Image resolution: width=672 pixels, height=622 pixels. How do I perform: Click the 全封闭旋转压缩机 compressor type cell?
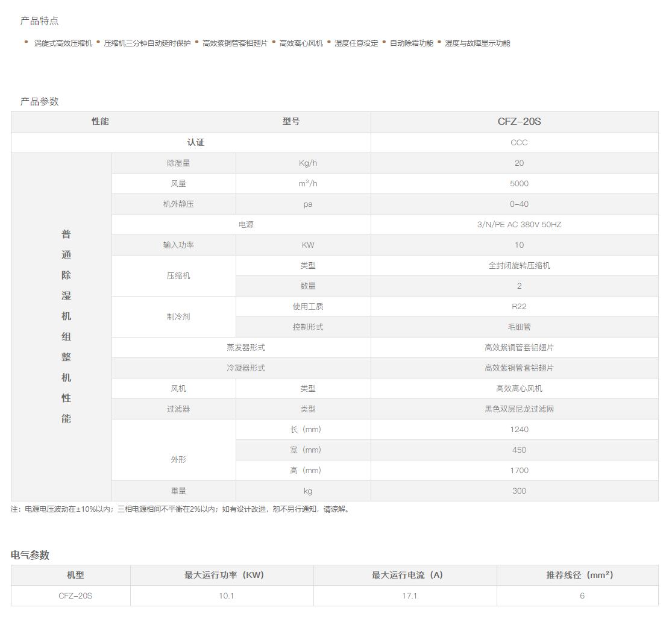click(519, 266)
